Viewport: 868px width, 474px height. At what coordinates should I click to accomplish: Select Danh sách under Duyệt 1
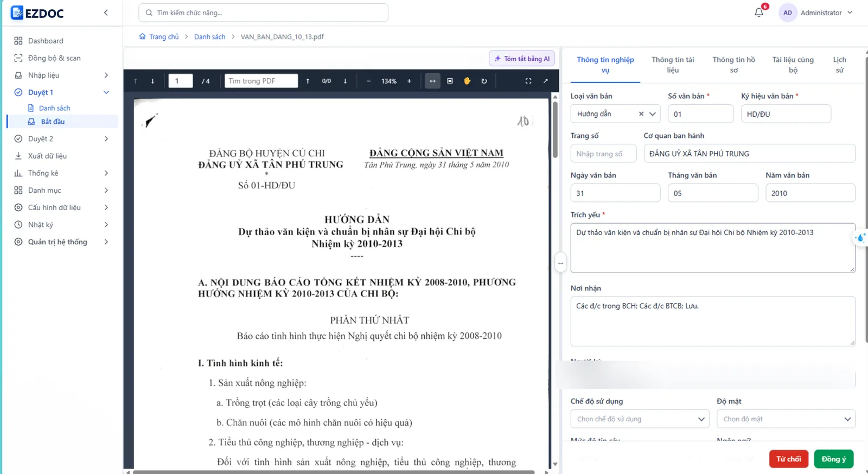(x=54, y=108)
